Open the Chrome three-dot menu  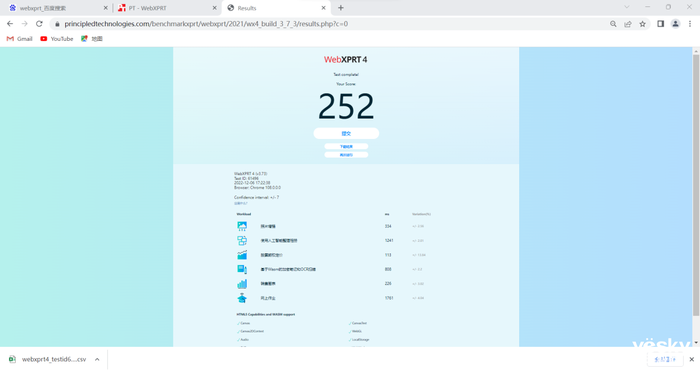pos(690,24)
